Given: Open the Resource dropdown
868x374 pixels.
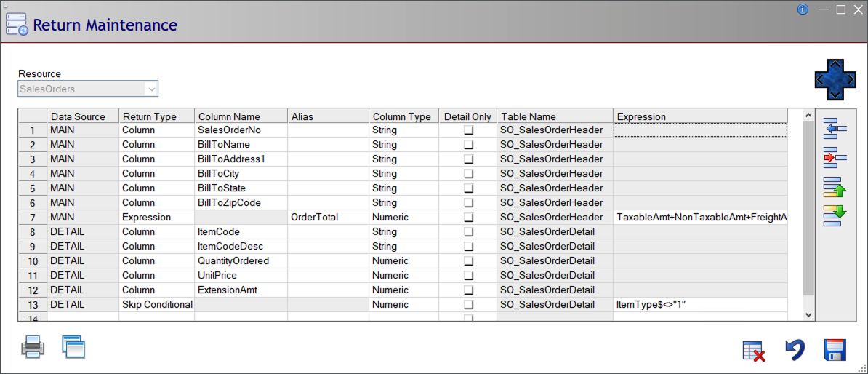Looking at the screenshot, I should coord(151,89).
